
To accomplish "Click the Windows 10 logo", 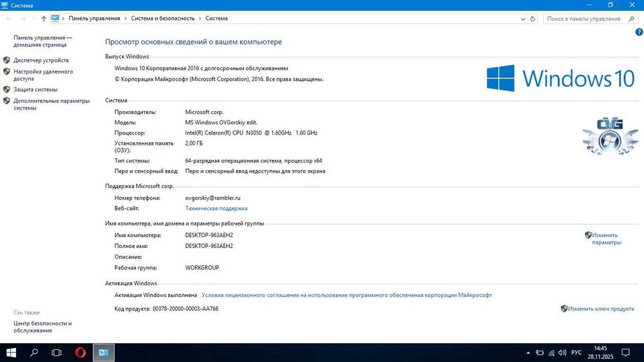I will 561,78.
